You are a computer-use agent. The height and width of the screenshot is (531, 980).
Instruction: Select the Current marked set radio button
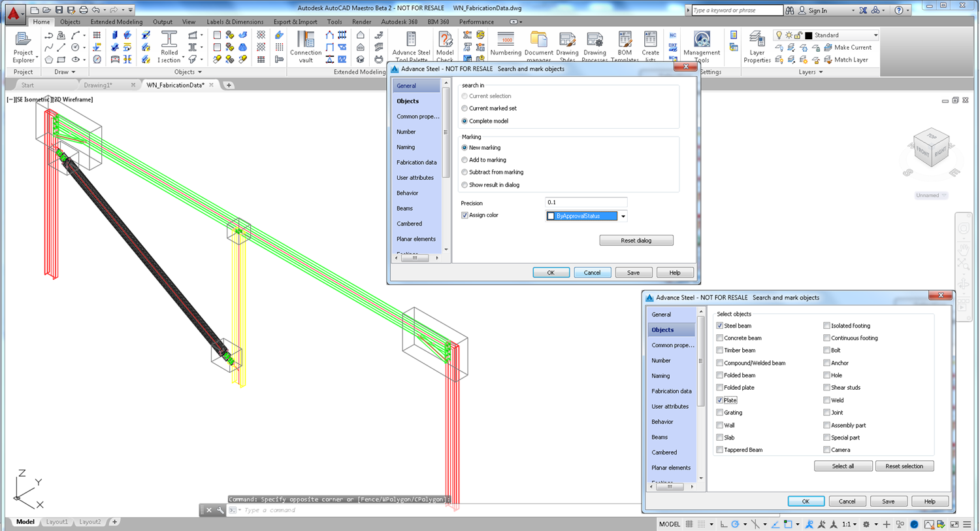coord(465,109)
